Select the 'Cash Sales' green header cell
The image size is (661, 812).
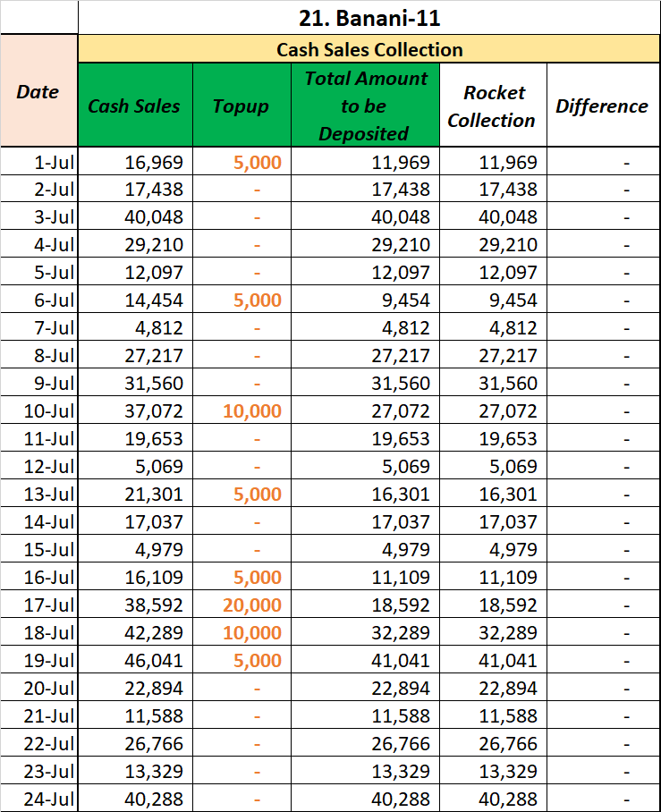point(135,106)
